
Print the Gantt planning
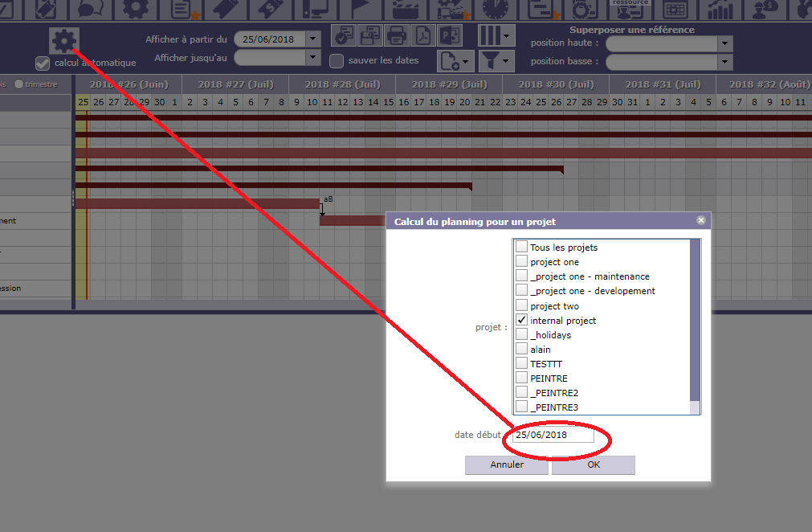397,36
